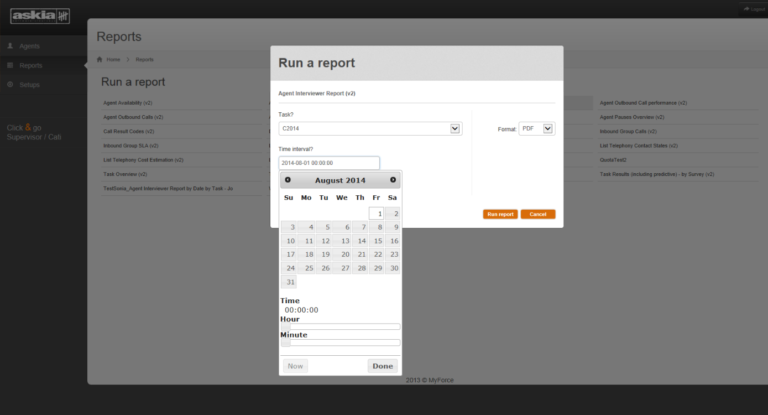768x415 pixels.
Task: Click the Home breadcrumb icon
Action: coord(99,59)
